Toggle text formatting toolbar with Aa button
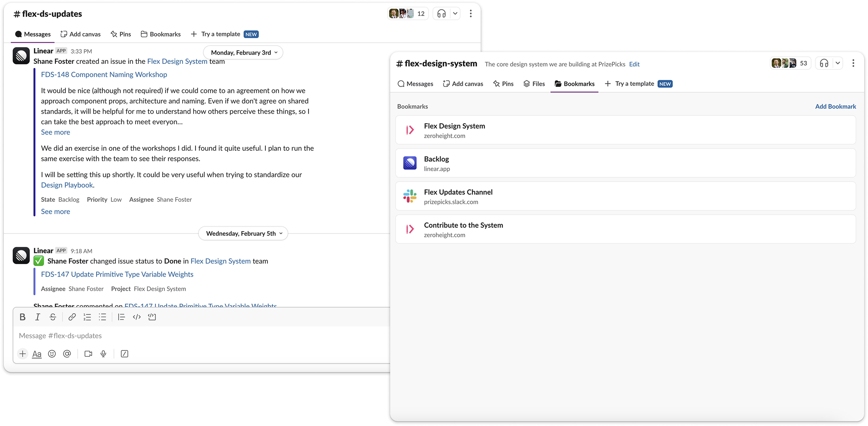 pyautogui.click(x=37, y=354)
